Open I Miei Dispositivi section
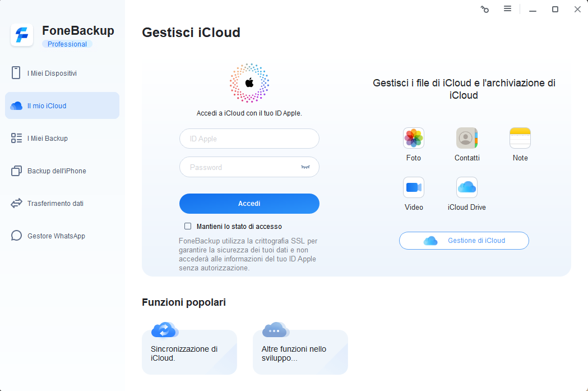Image resolution: width=588 pixels, height=391 pixels. click(62, 73)
